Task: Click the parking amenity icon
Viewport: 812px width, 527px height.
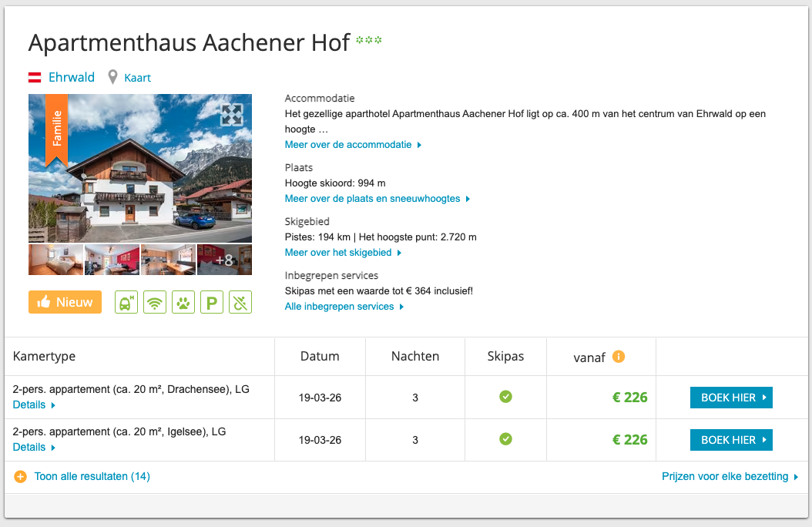Action: pos(212,302)
